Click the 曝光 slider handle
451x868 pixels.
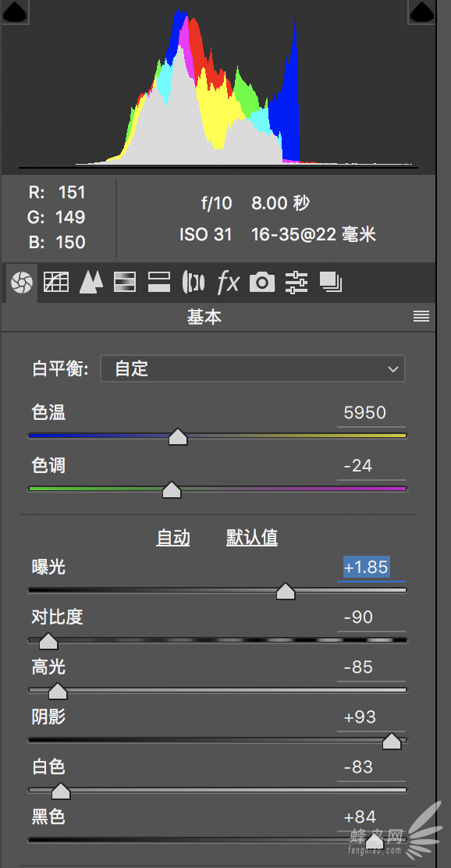[286, 591]
